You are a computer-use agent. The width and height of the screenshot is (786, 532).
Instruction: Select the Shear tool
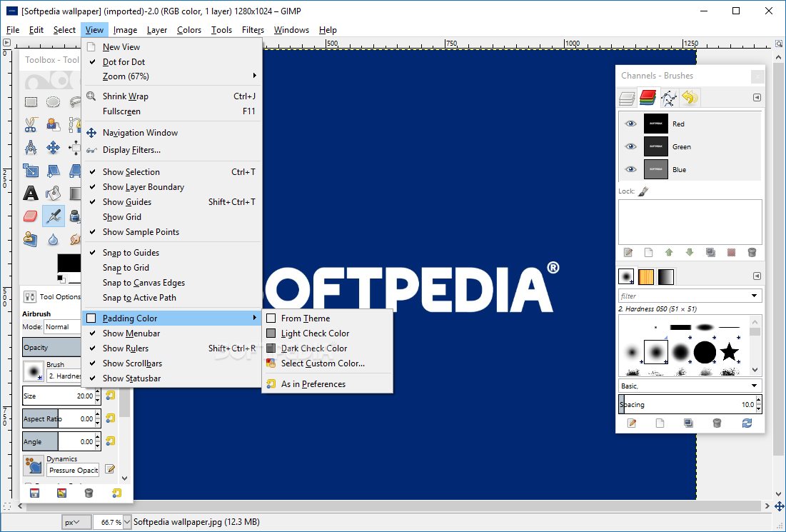click(x=53, y=171)
